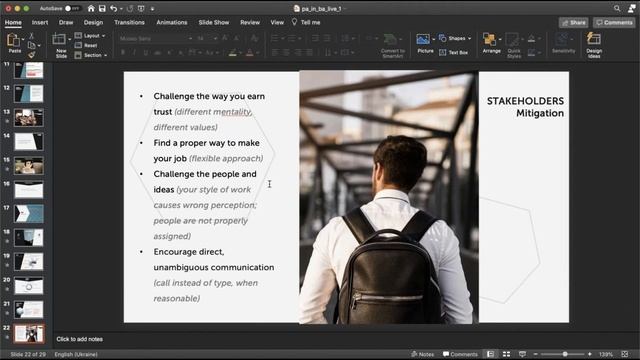
Task: Open the Insert tab
Action: pos(40,22)
